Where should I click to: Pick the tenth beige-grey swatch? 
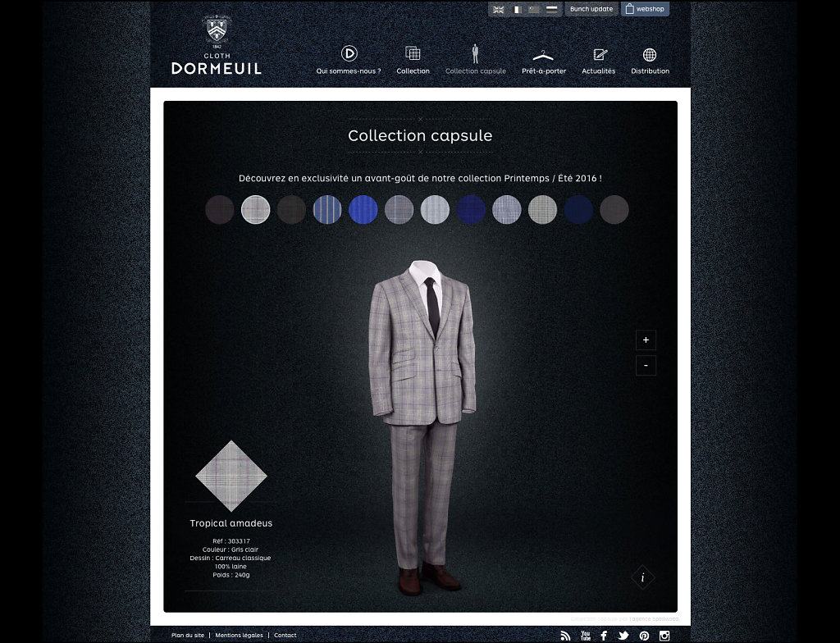tap(543, 209)
